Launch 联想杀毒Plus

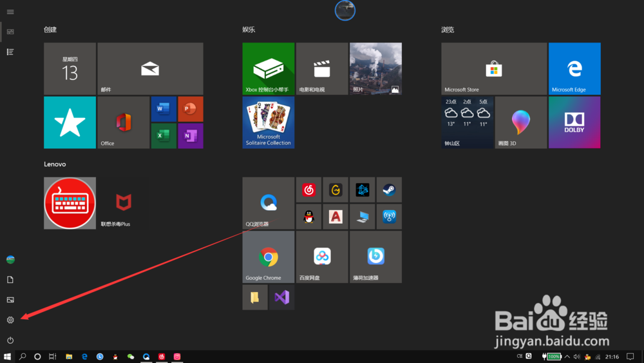point(124,203)
